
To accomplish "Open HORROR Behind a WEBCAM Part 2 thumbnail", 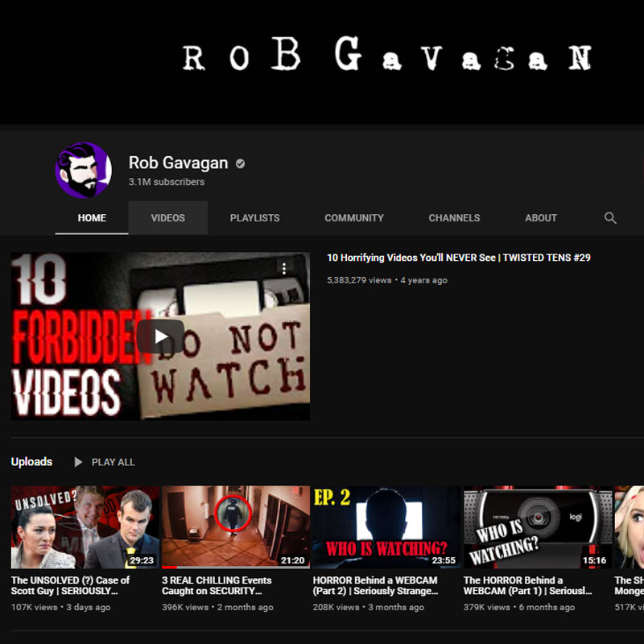I will [386, 527].
